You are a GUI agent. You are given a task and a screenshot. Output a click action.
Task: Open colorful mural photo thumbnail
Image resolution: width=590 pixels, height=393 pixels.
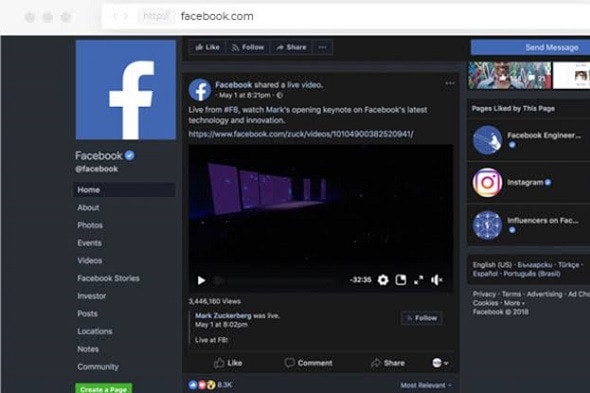point(509,75)
